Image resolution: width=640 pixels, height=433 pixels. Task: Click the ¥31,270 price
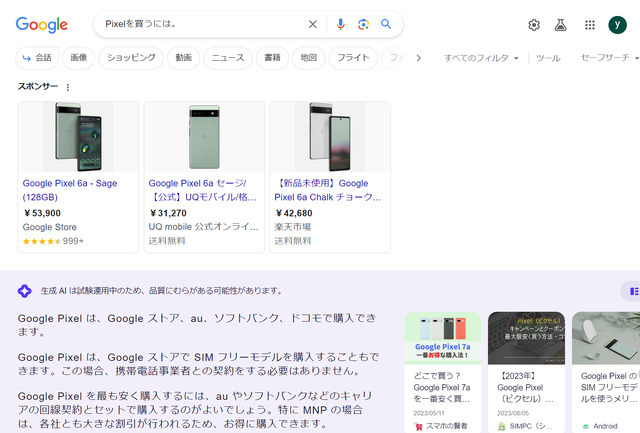click(168, 213)
